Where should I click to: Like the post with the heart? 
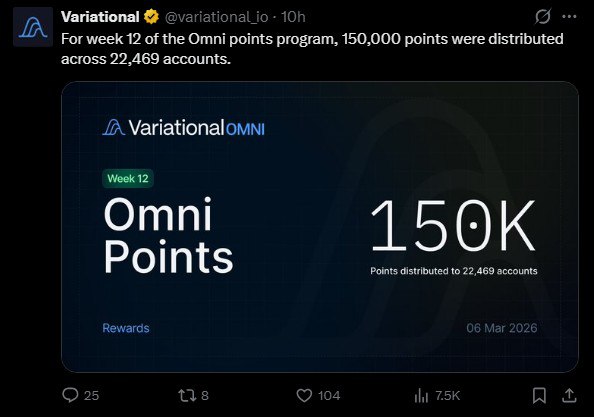click(304, 395)
